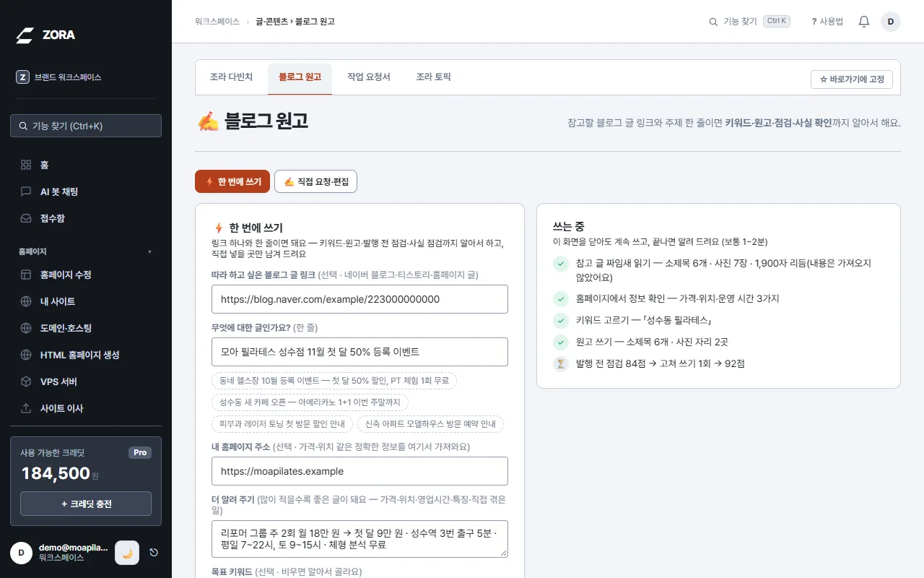Open the 사이트 이사 upload icon
The width and height of the screenshot is (924, 578).
pyautogui.click(x=26, y=408)
